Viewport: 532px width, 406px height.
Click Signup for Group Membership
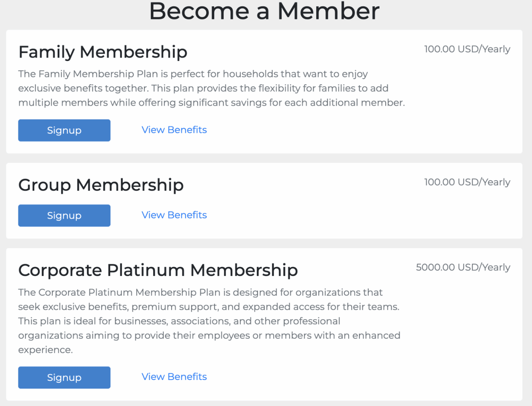pos(64,215)
